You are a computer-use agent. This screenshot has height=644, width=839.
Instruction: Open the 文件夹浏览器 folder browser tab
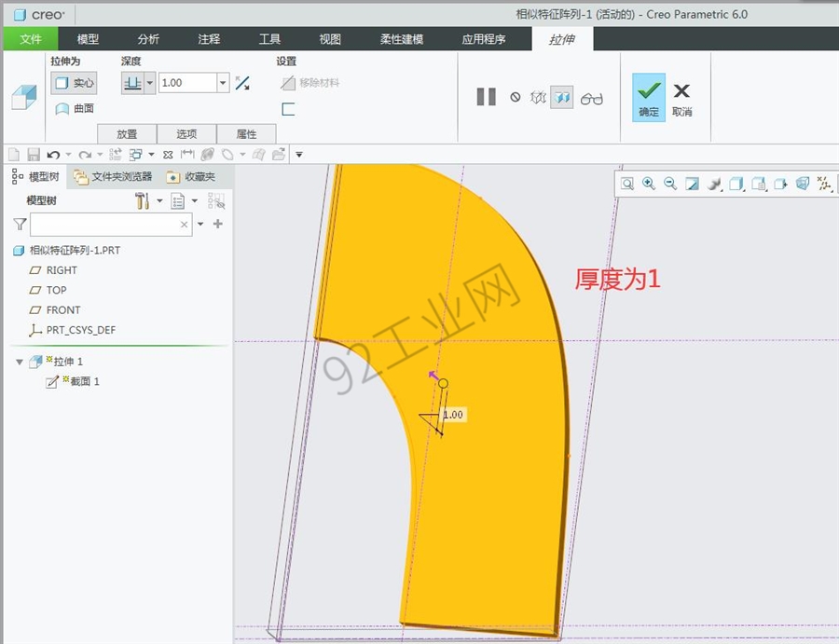click(113, 176)
